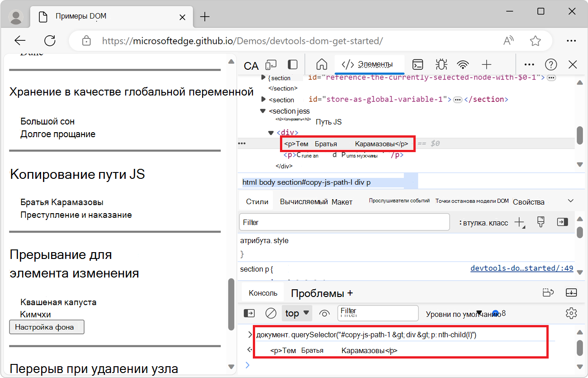Click the element state brush icon in Styles
Screen dimensions: 588x378
click(541, 222)
